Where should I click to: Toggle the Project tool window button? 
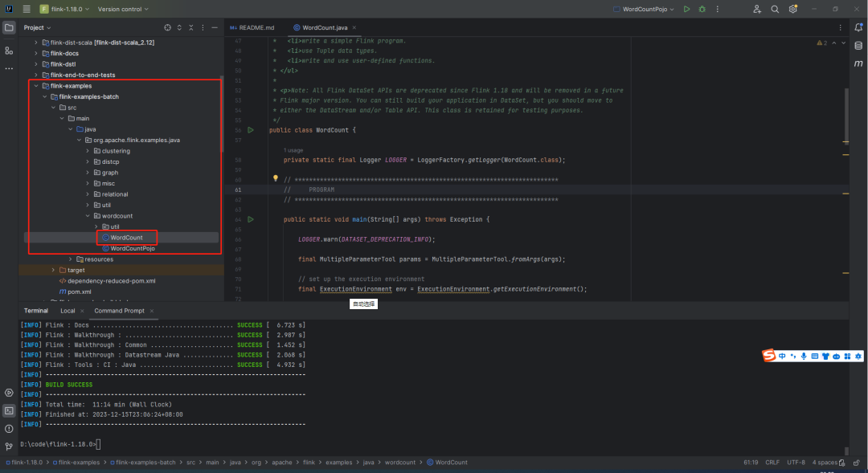click(9, 27)
